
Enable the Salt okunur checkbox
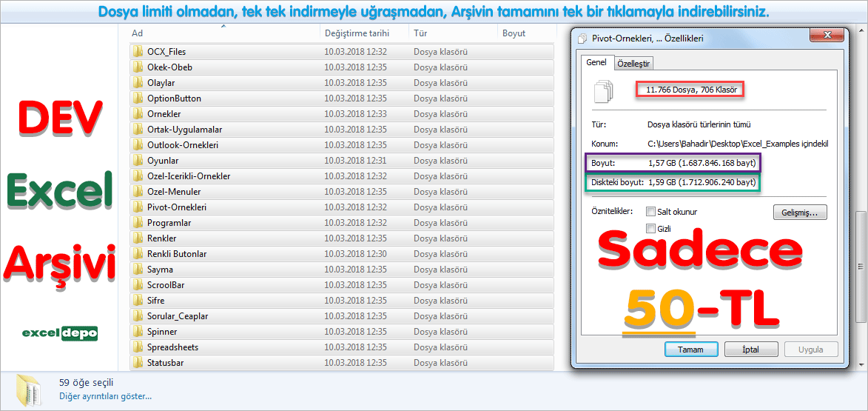point(651,212)
